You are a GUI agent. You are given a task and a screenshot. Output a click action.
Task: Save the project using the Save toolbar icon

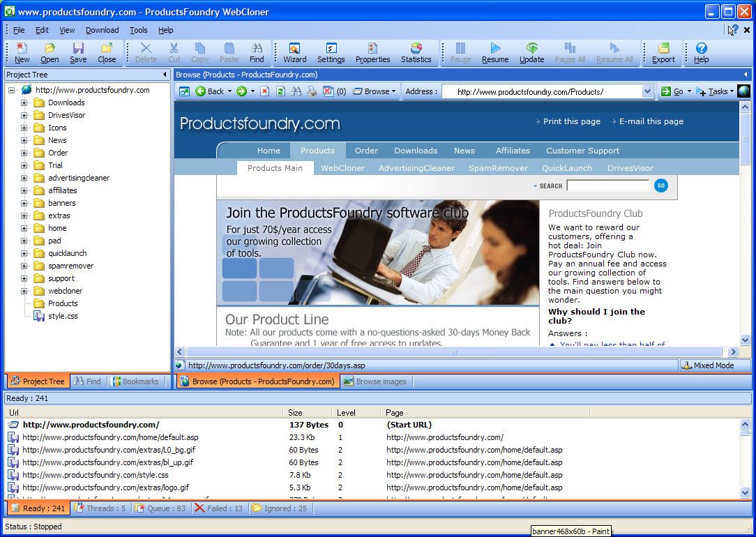pyautogui.click(x=78, y=52)
